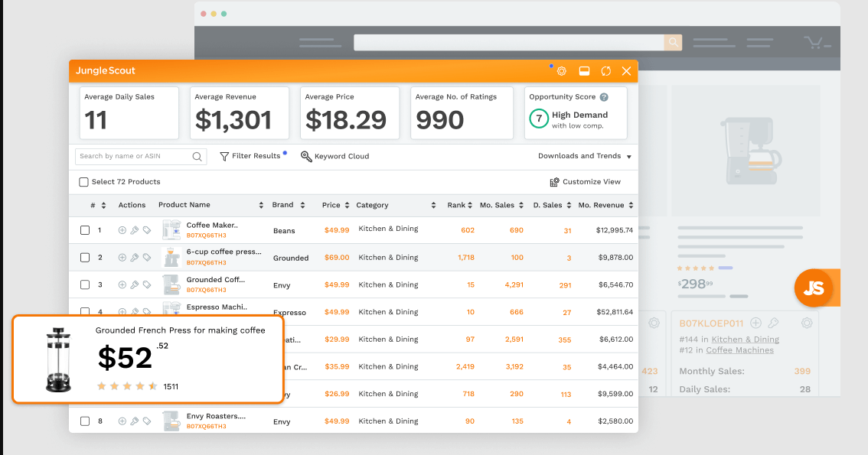The height and width of the screenshot is (455, 868).
Task: Check the box for row 1
Action: pos(85,230)
